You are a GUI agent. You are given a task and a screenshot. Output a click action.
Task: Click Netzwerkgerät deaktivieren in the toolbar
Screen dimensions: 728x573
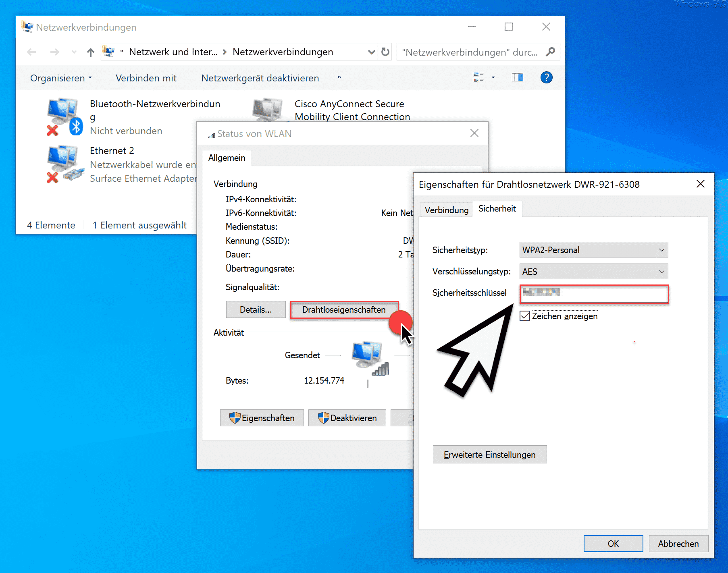point(260,78)
